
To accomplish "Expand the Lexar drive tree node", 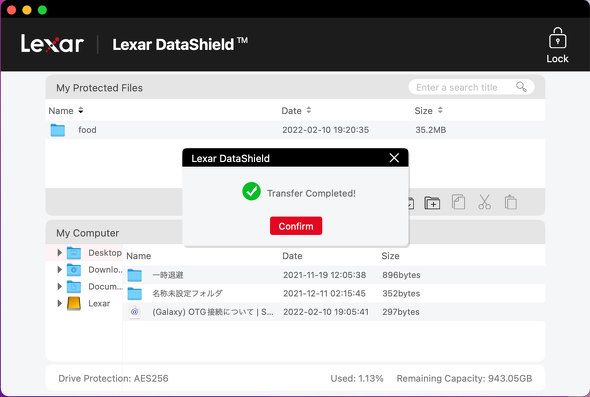I will [x=59, y=303].
